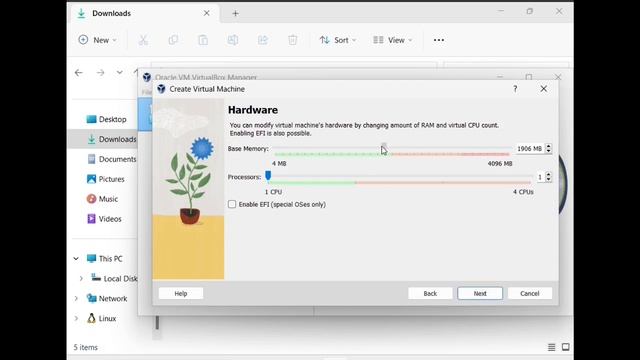Viewport: 640px width, 360px height.
Task: Click the Base Memory slider handle
Action: [384, 146]
